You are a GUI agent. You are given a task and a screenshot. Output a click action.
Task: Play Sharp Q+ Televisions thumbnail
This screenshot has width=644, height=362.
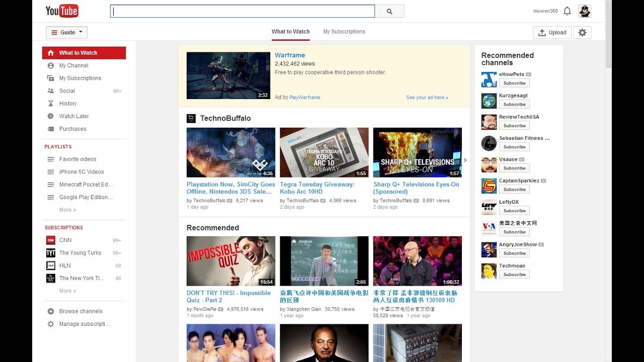click(x=418, y=152)
